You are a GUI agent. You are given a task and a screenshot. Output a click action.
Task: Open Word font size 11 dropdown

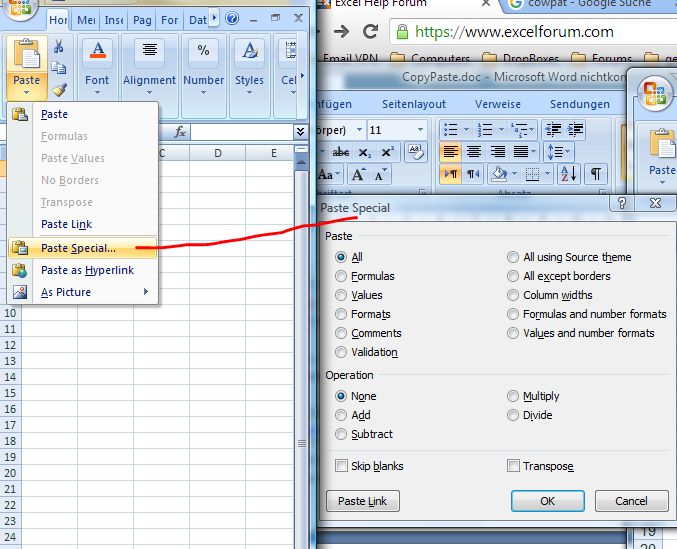coord(420,129)
